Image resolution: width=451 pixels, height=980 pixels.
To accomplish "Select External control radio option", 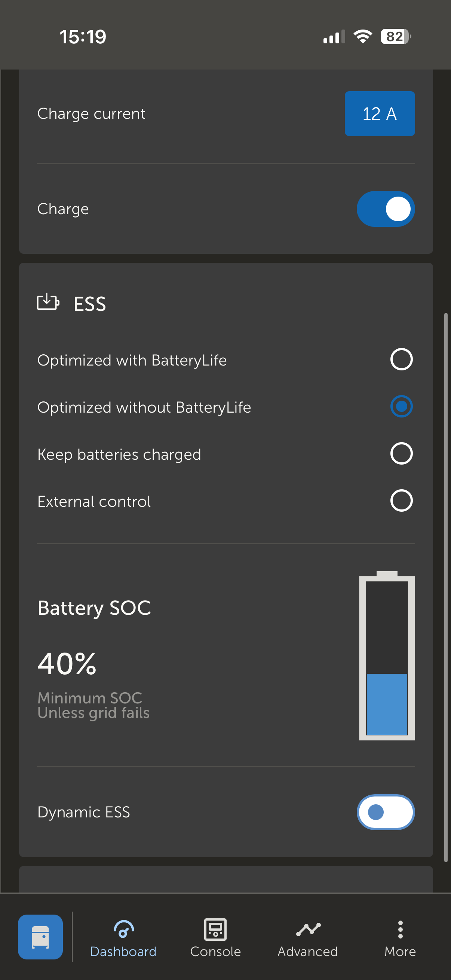I will pyautogui.click(x=401, y=501).
